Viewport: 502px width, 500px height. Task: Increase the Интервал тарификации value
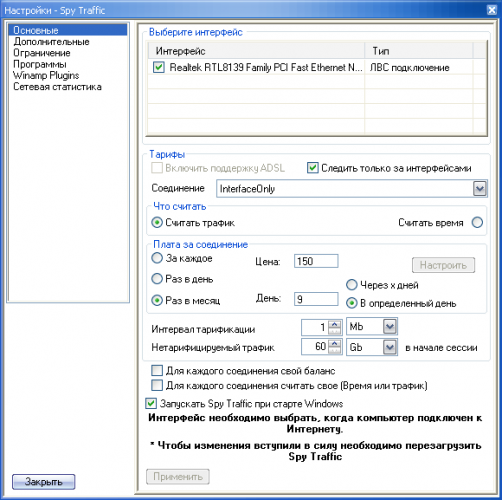(335, 324)
